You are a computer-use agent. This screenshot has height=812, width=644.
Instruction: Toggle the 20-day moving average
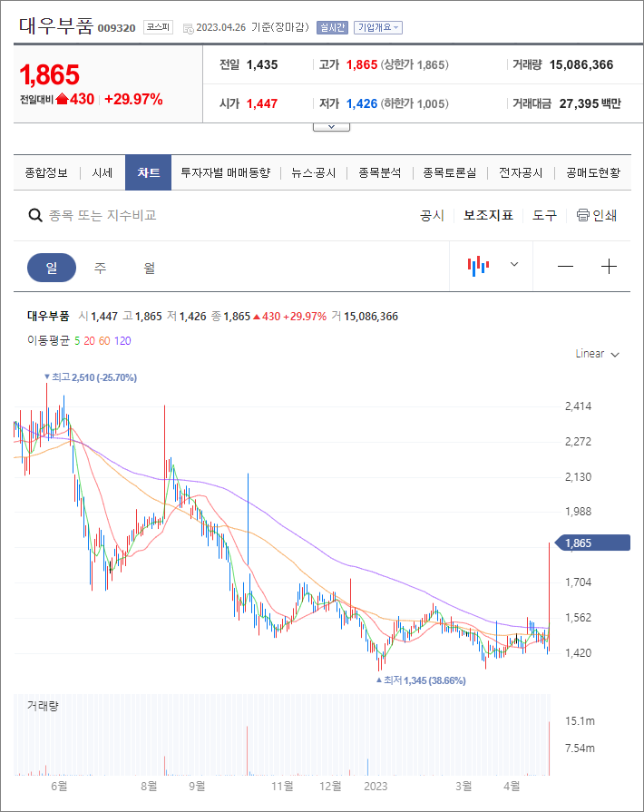coord(89,341)
